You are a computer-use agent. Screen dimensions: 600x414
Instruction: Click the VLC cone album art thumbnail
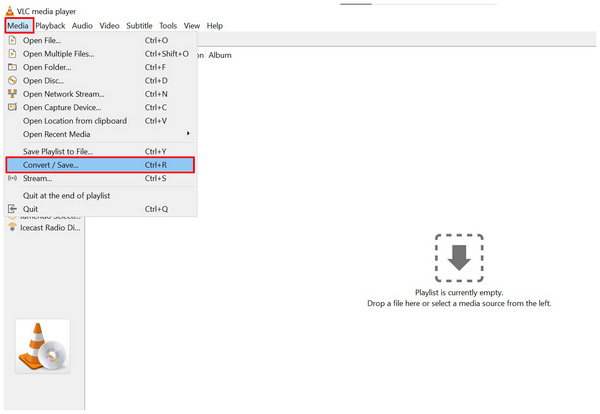(42, 346)
